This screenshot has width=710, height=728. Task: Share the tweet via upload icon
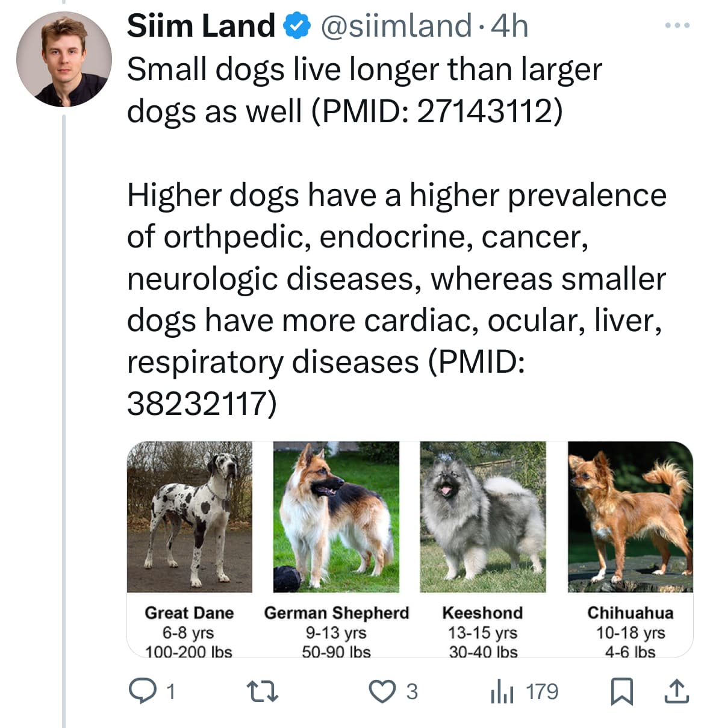pyautogui.click(x=676, y=691)
